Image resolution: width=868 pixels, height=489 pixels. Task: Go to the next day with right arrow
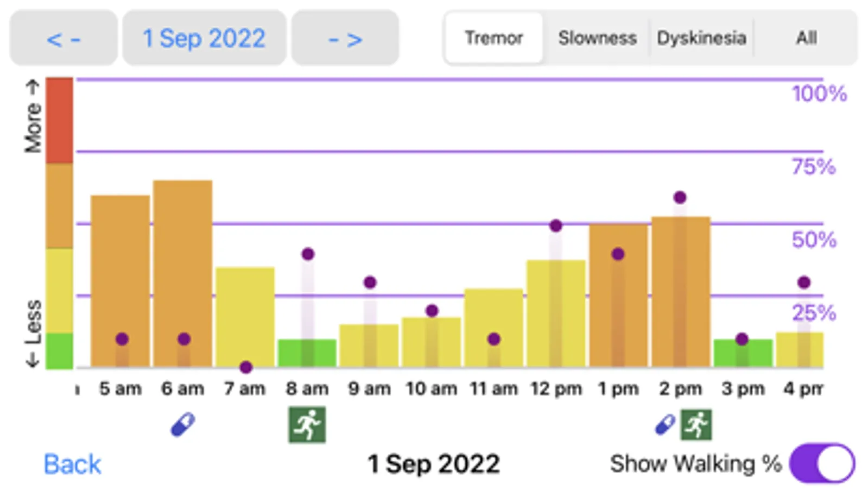click(345, 38)
